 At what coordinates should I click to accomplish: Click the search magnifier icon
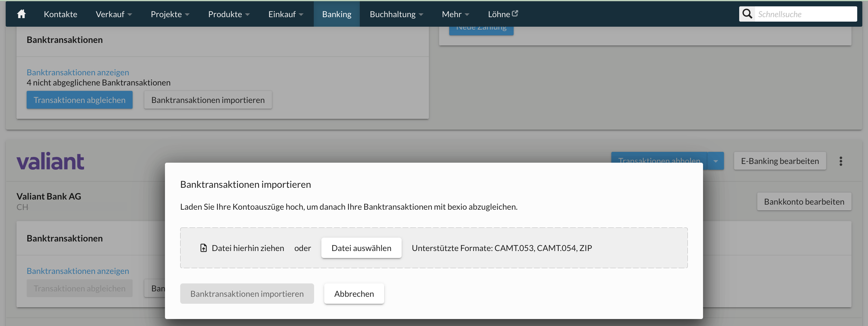pyautogui.click(x=747, y=14)
